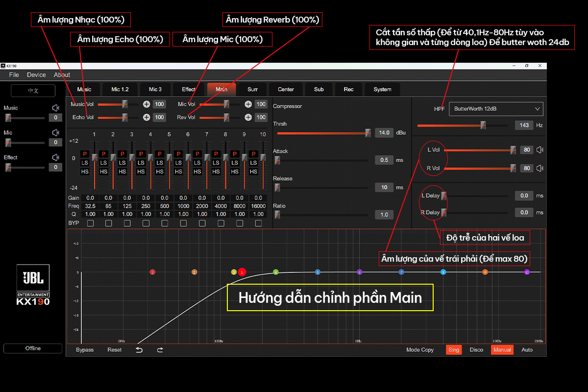Select P filter type on band 1
This screenshot has height=392, width=588.
(85, 154)
